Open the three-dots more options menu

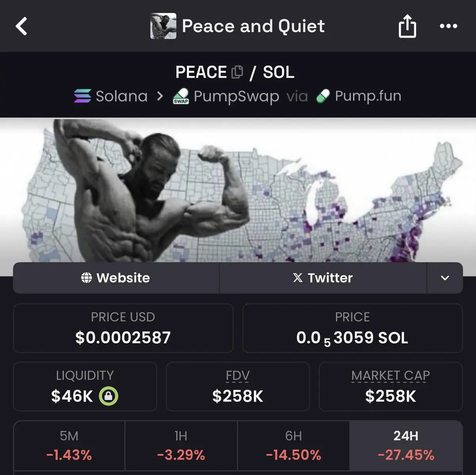[449, 26]
